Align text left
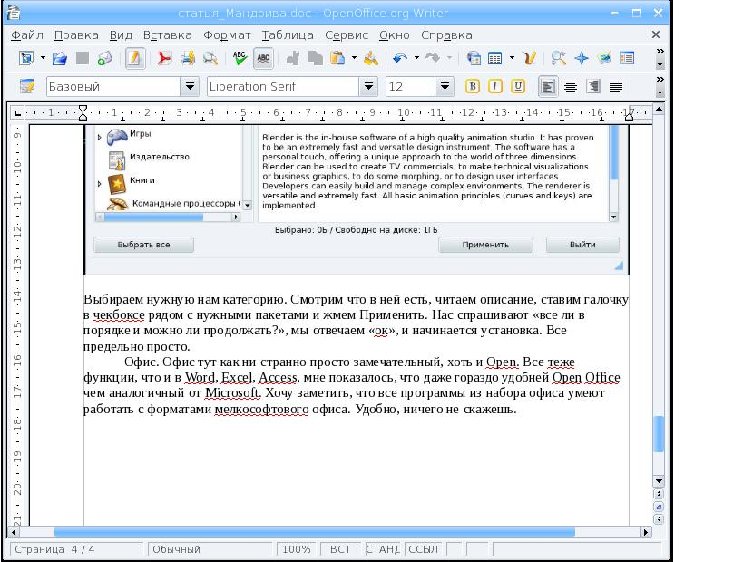The width and height of the screenshot is (750, 562). pyautogui.click(x=548, y=87)
